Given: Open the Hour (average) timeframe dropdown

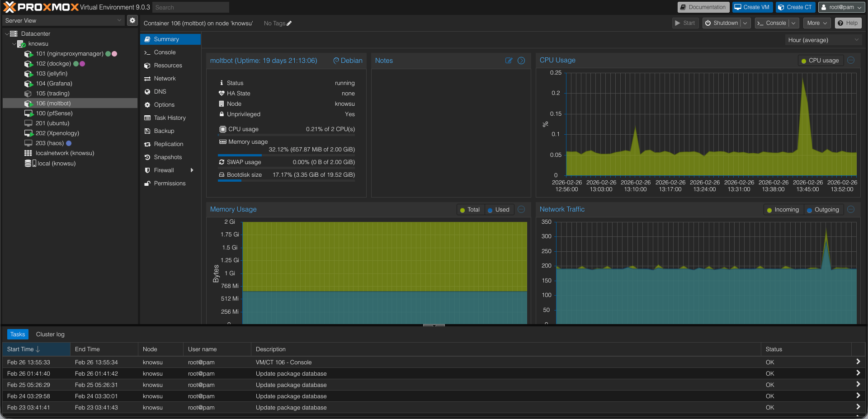Looking at the screenshot, I should [823, 40].
